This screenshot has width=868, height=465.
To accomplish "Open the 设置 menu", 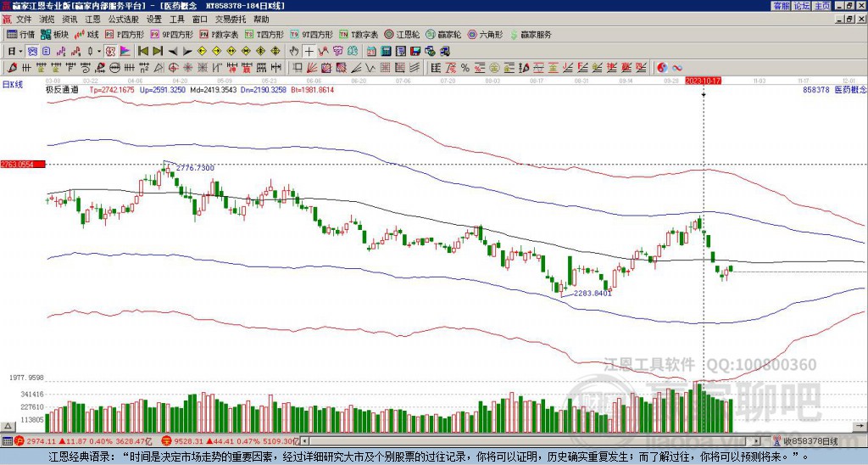I will click(154, 20).
